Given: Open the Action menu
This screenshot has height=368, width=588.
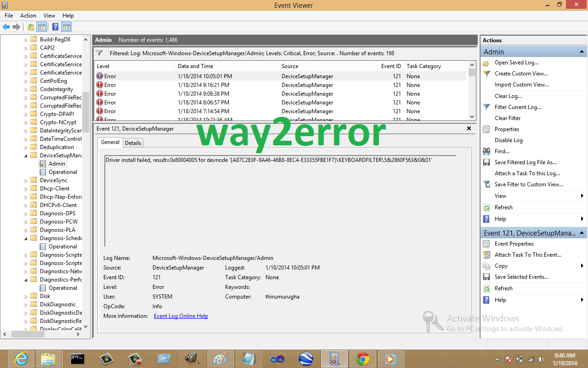Looking at the screenshot, I should (28, 15).
